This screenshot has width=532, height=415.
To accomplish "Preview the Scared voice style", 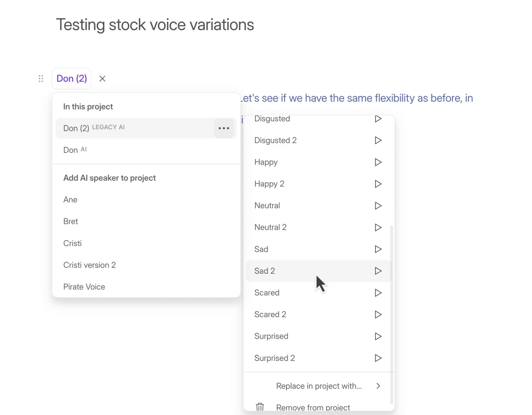I will point(378,293).
